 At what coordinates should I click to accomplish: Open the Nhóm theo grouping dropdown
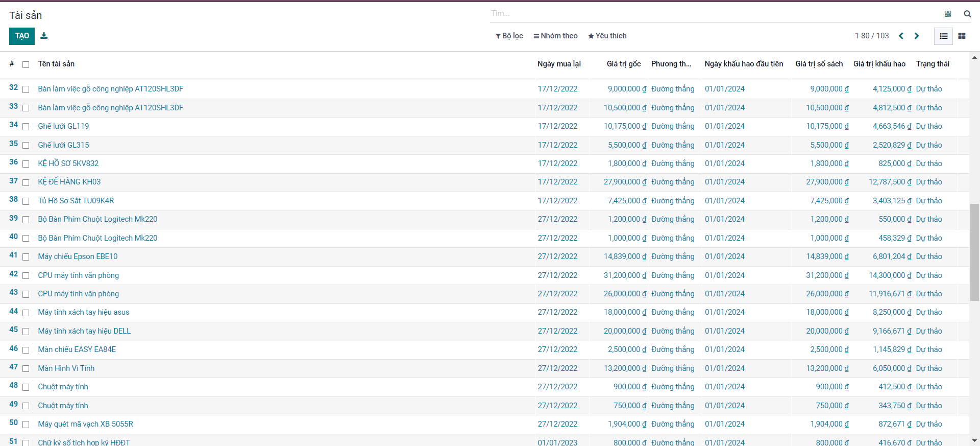(x=555, y=36)
